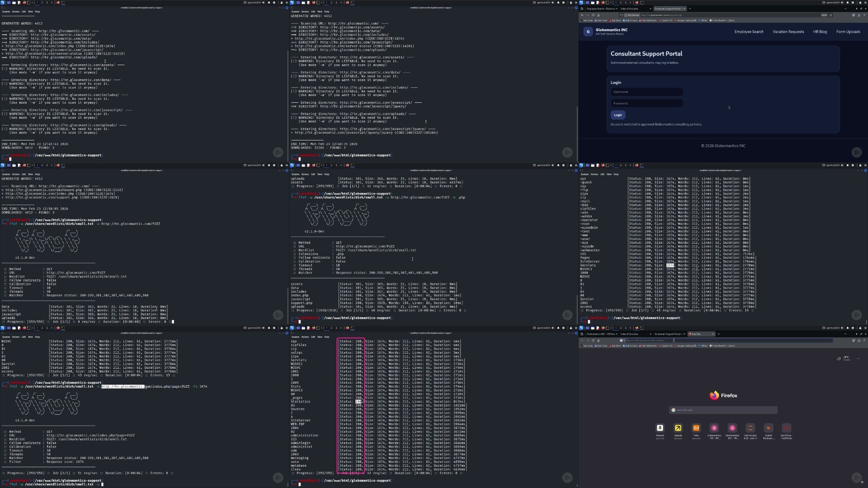868x488 pixels.
Task: Open Google Hacking DB bookmark in New Tab browser
Action: click(685, 346)
